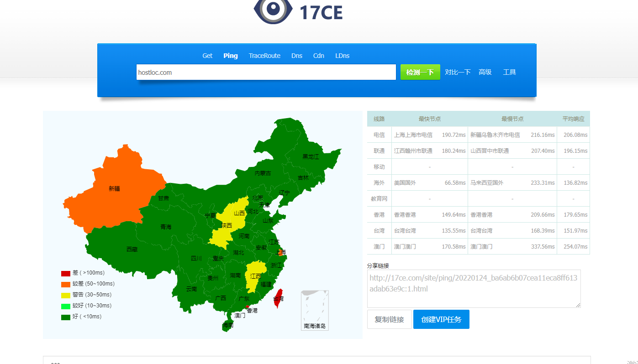
Task: Click the 电信 row label
Action: [379, 135]
